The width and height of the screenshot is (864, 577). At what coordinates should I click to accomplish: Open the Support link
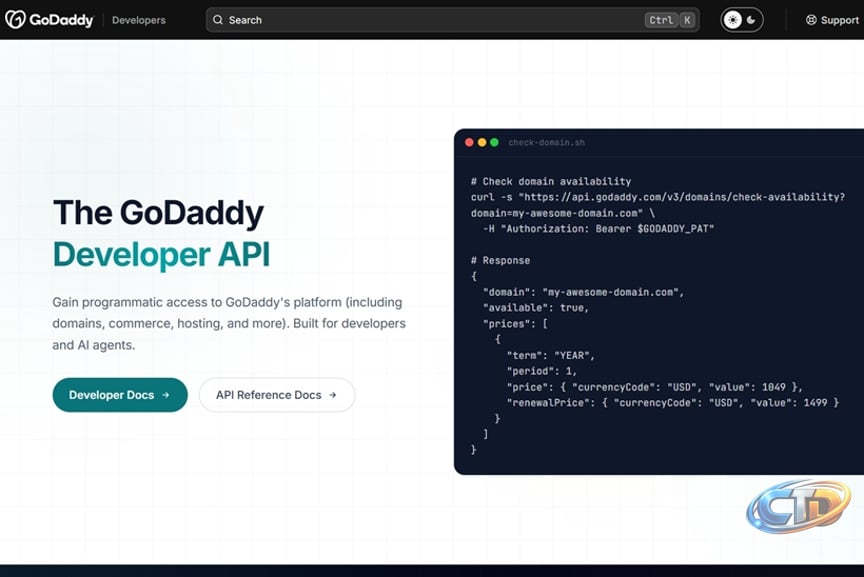833,20
